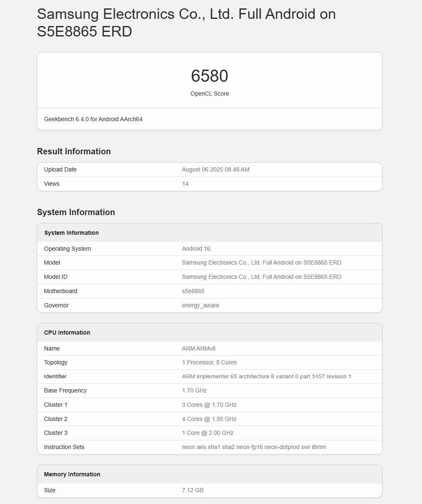Click the Motherboard label
Viewport: 422px width, 504px height.
[x=61, y=291]
